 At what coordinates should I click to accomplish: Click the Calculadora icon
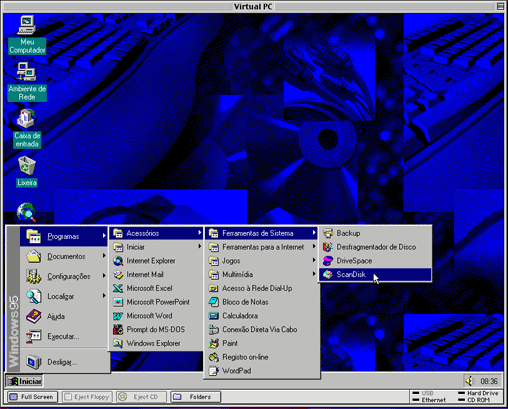(213, 316)
